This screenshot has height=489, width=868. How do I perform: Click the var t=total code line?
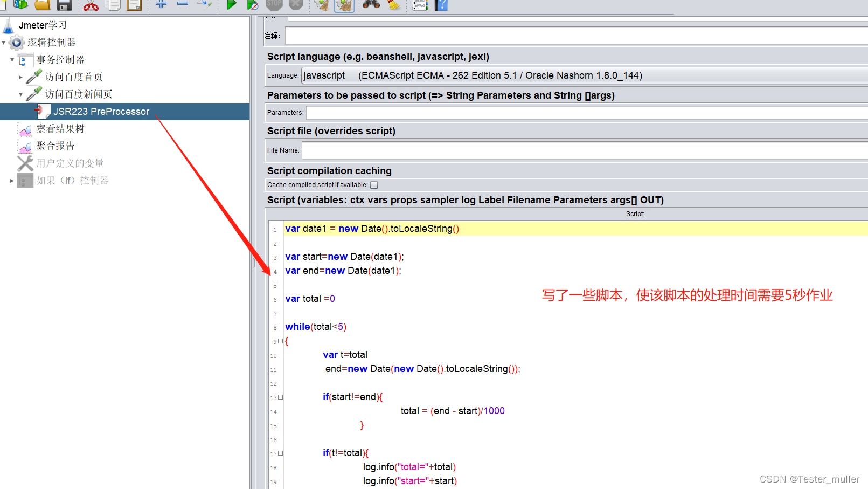345,355
